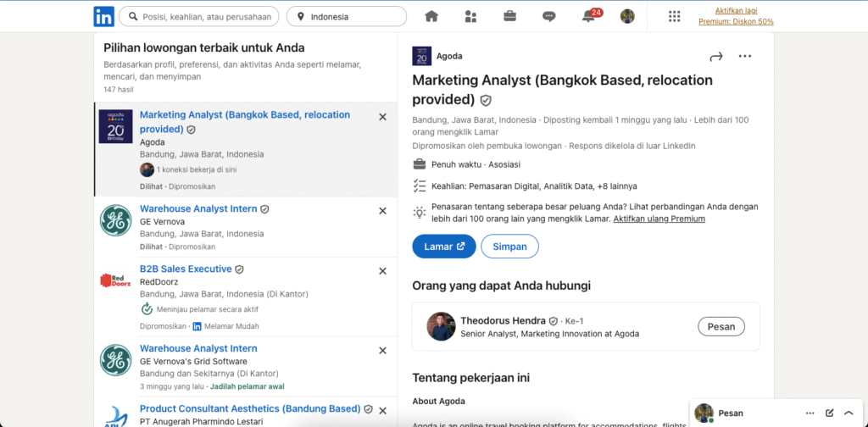Expand the messaging panel chevron

coord(849,413)
